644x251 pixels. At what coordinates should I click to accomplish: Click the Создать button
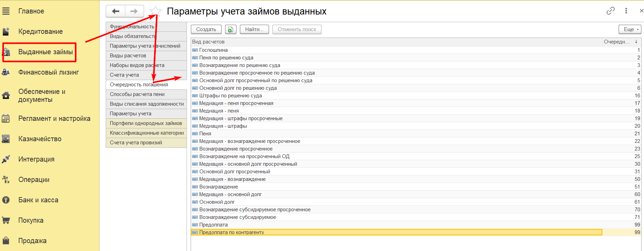206,29
